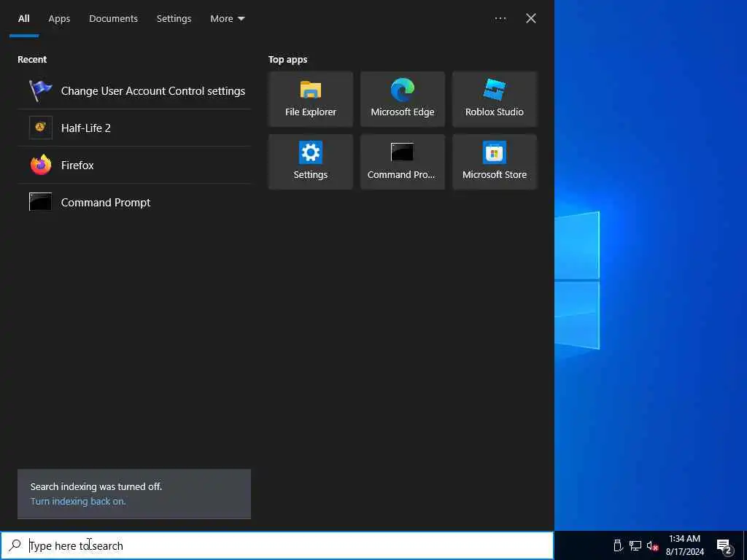Launch Command Prompt tile in Top apps
This screenshot has height=560, width=747.
[x=403, y=162]
